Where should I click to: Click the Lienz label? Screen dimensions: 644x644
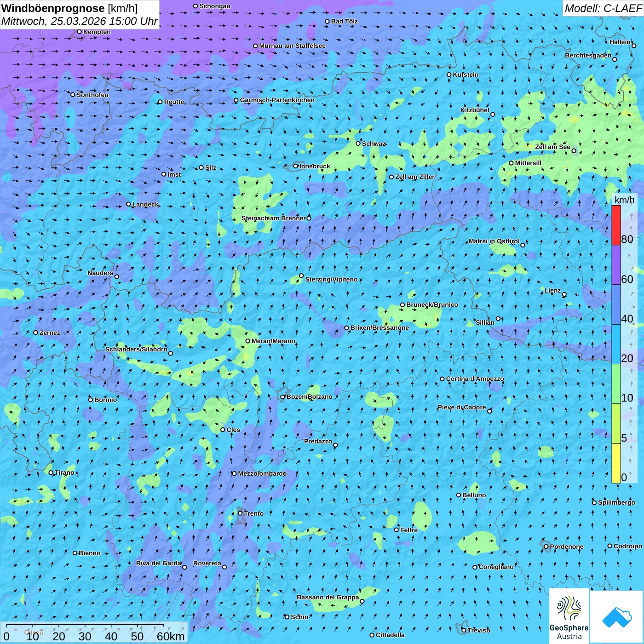click(552, 290)
